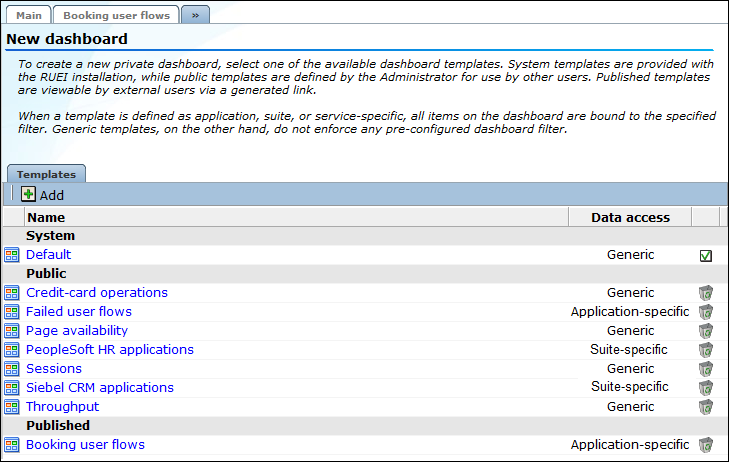Click the Published group header row
729x462 pixels.
(x=365, y=426)
